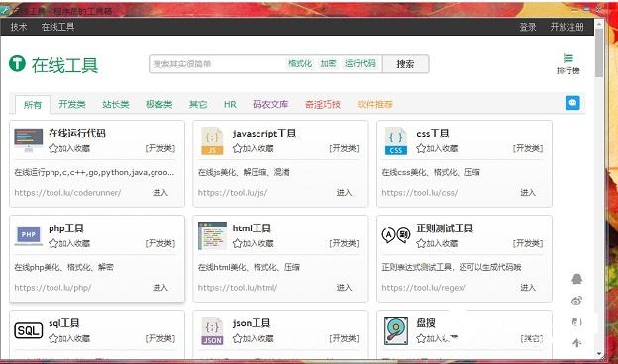Open the blue chat bubble icon
The width and height of the screenshot is (618, 364).
click(x=572, y=103)
